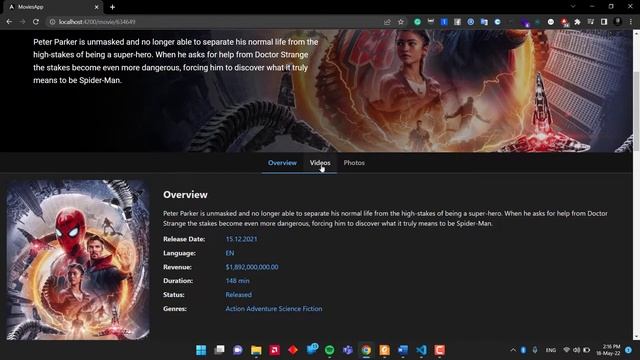Click the MoviesApp browser tab

click(53, 7)
